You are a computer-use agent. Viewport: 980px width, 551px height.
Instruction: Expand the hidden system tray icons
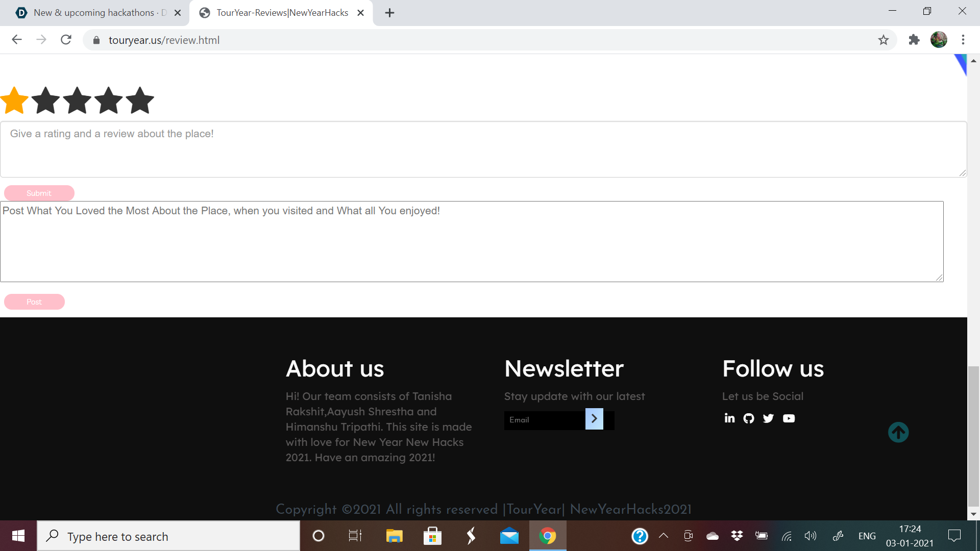click(664, 536)
